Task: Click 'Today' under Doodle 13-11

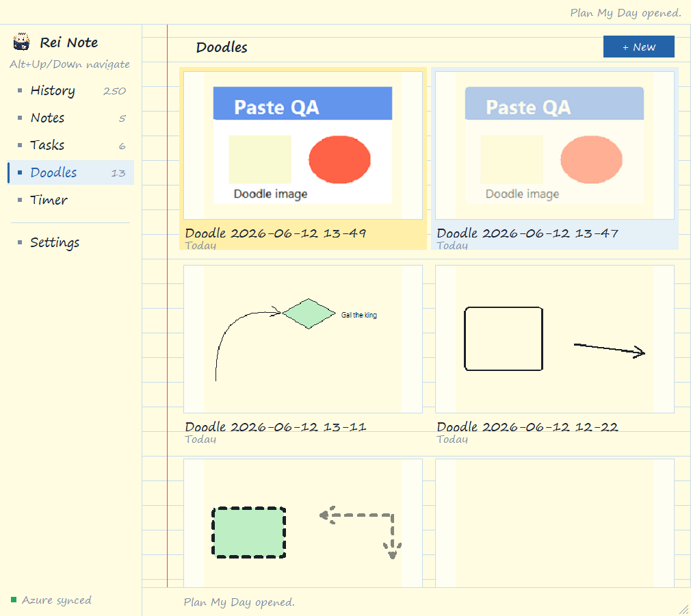Action: pyautogui.click(x=200, y=439)
